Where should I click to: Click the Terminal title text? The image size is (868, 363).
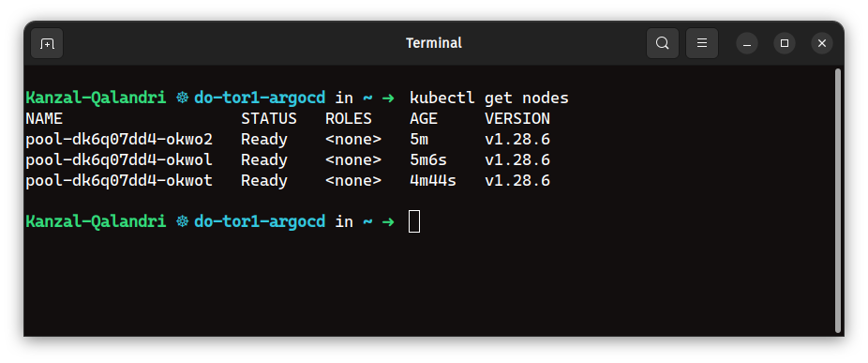click(434, 43)
